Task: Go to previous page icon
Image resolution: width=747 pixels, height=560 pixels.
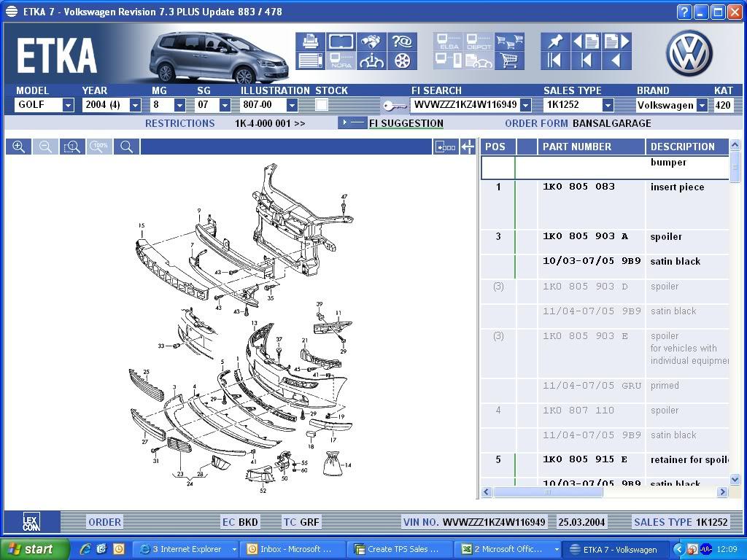Action: pyautogui.click(x=586, y=42)
